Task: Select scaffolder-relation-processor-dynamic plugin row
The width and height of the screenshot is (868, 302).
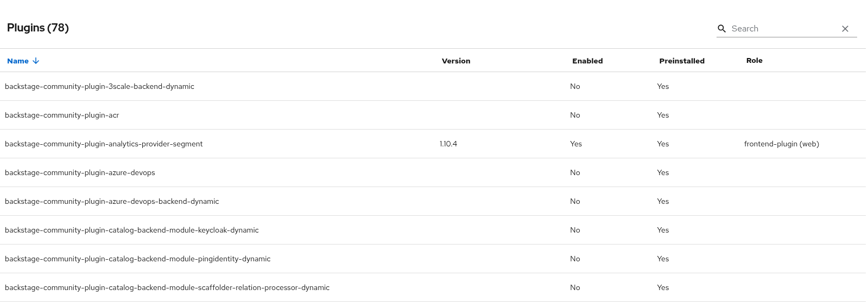Action: (167, 287)
